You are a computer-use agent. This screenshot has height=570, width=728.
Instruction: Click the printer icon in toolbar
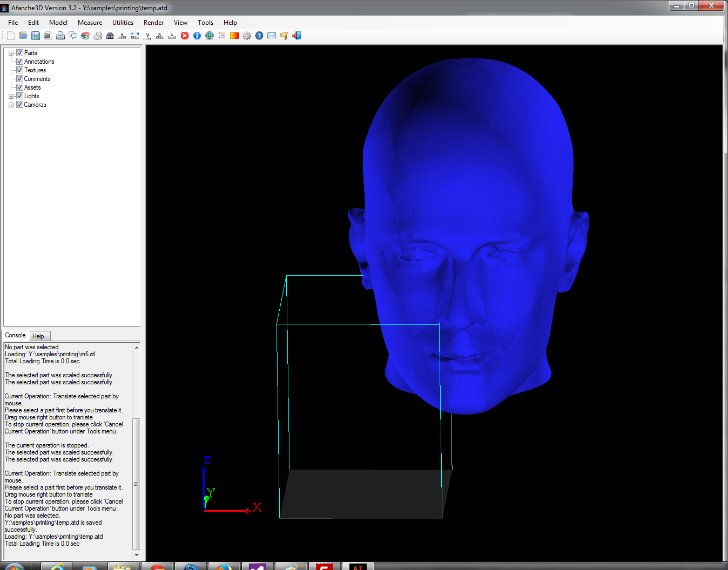[60, 36]
